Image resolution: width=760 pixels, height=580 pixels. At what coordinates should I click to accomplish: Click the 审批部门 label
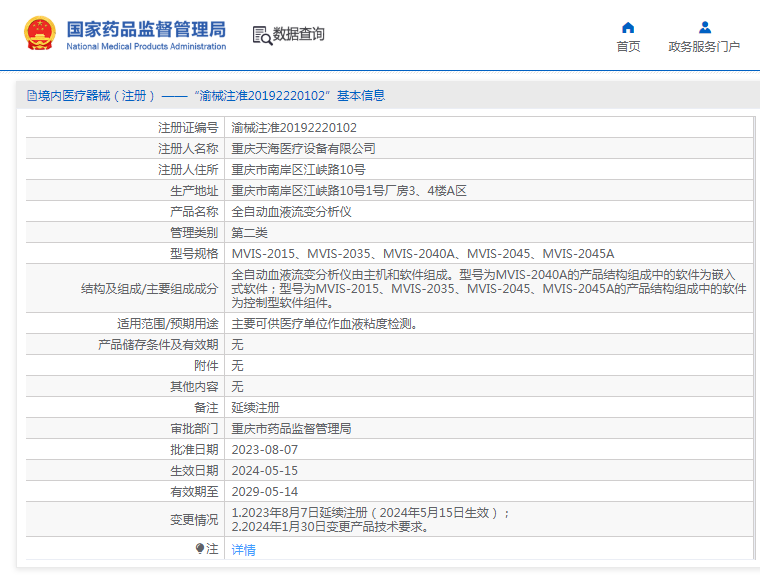point(194,428)
